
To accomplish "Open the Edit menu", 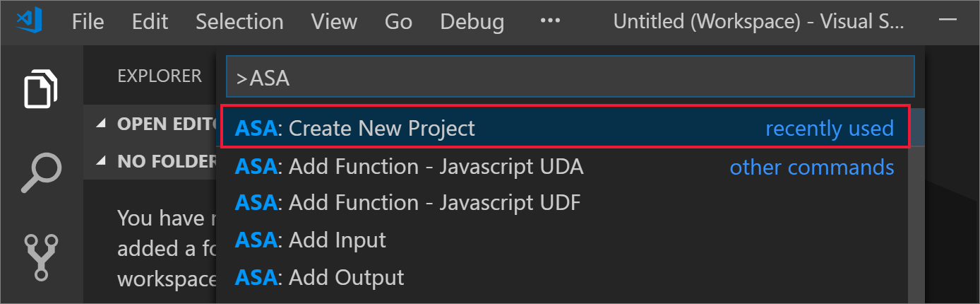I will pyautogui.click(x=149, y=22).
